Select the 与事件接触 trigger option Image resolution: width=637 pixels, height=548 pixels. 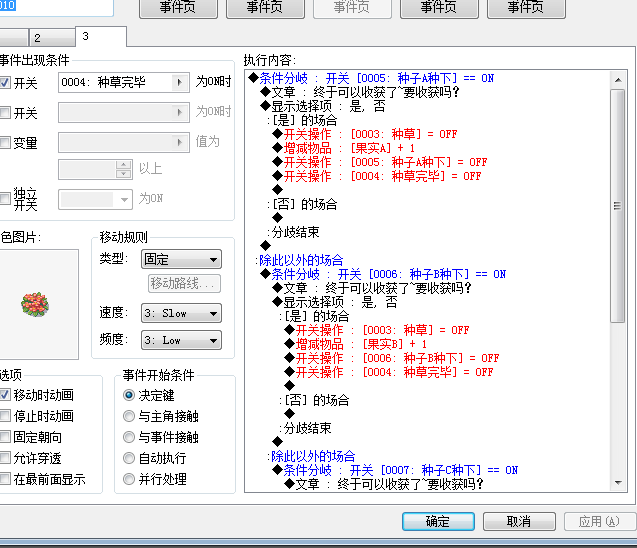pyautogui.click(x=129, y=437)
